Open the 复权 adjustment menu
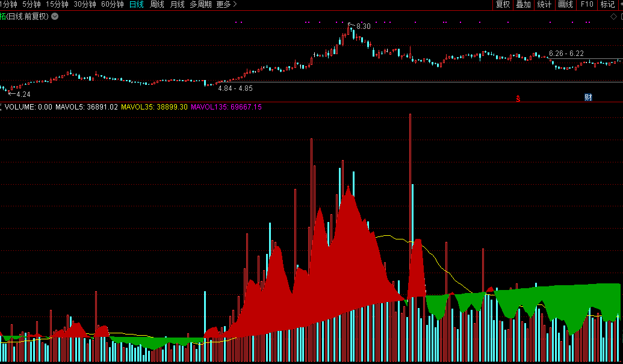 coord(503,5)
